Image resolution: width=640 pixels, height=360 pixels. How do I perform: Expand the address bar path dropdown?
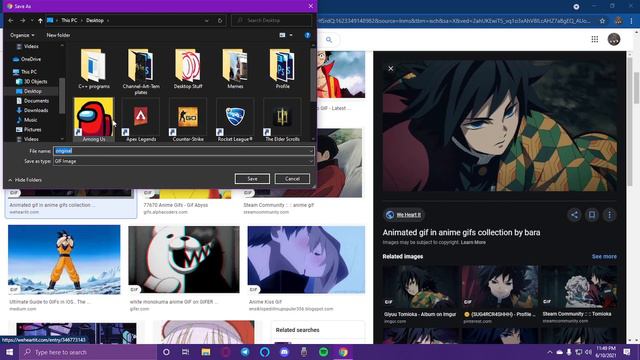207,20
